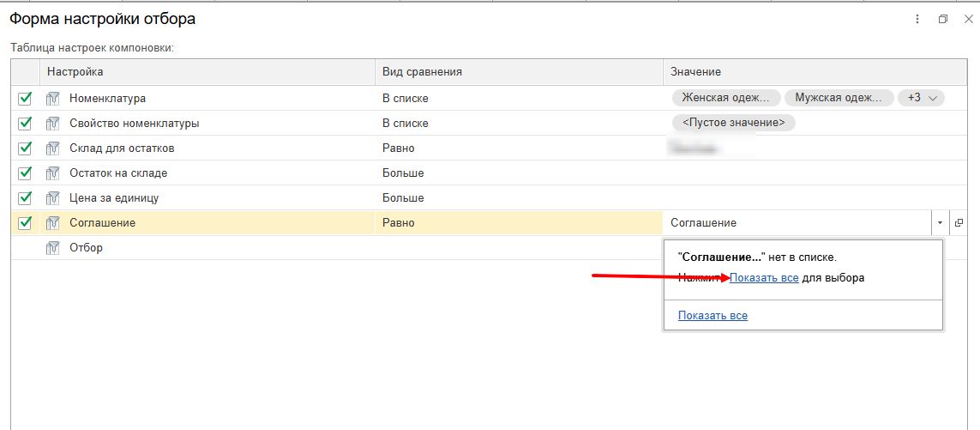Click the filter icon beside Склад для остатков
This screenshot has height=430, width=980.
tap(52, 148)
